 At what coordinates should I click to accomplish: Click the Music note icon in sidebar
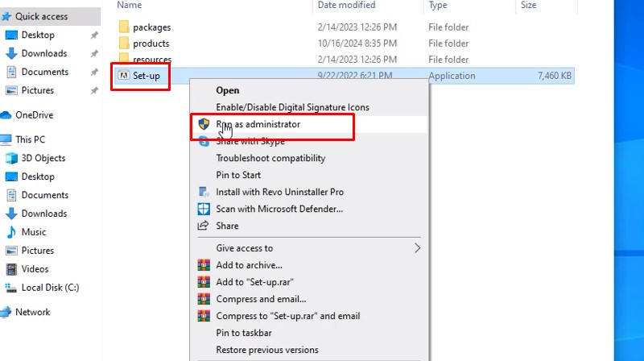(12, 232)
